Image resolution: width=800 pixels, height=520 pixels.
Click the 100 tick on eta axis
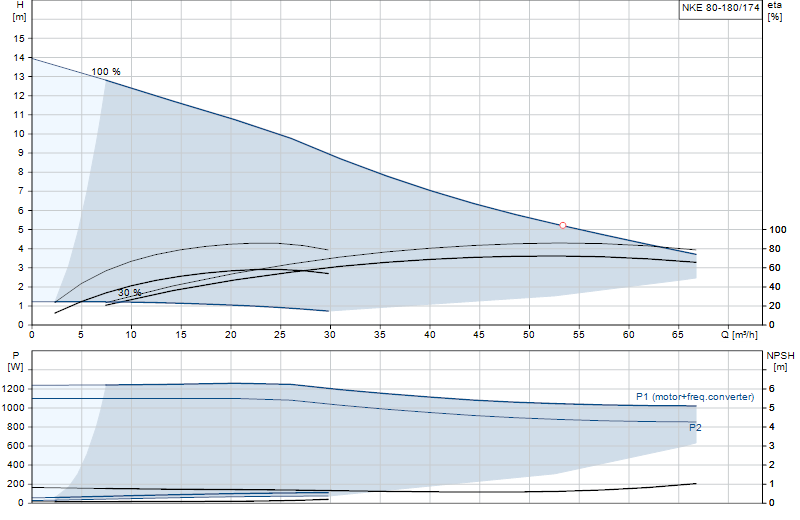tap(778, 230)
